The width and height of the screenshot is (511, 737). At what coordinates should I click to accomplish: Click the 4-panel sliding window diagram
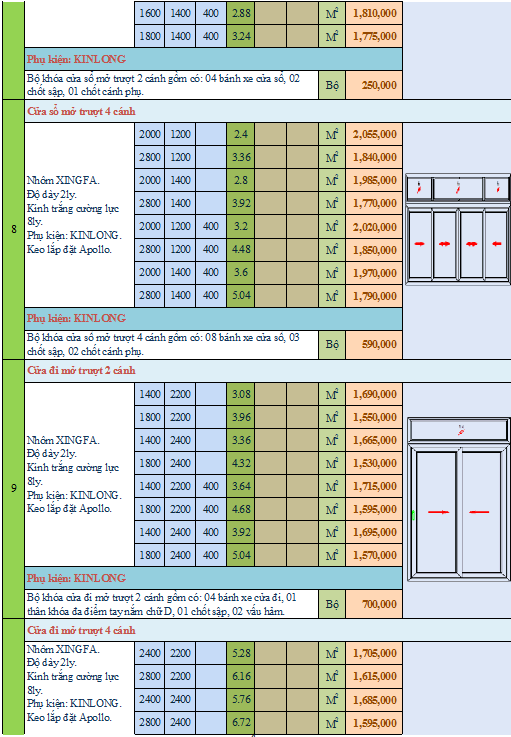(x=457, y=229)
